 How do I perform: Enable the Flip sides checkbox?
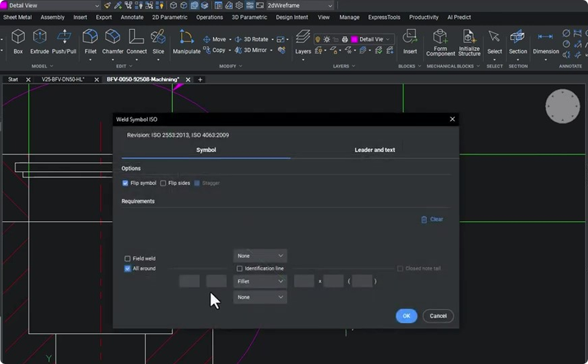click(163, 183)
